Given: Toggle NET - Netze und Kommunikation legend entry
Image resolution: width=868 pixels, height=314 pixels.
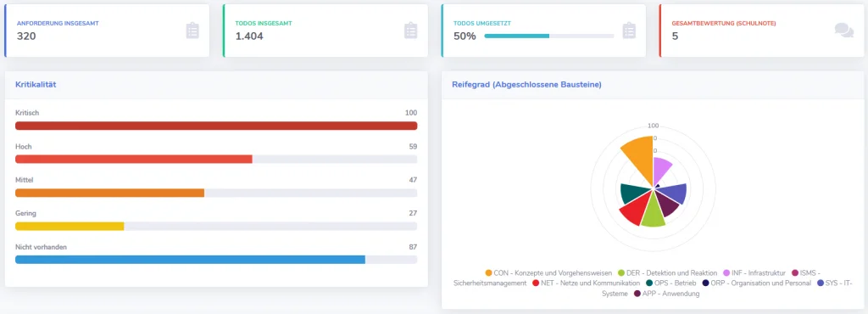Looking at the screenshot, I should pyautogui.click(x=586, y=283).
